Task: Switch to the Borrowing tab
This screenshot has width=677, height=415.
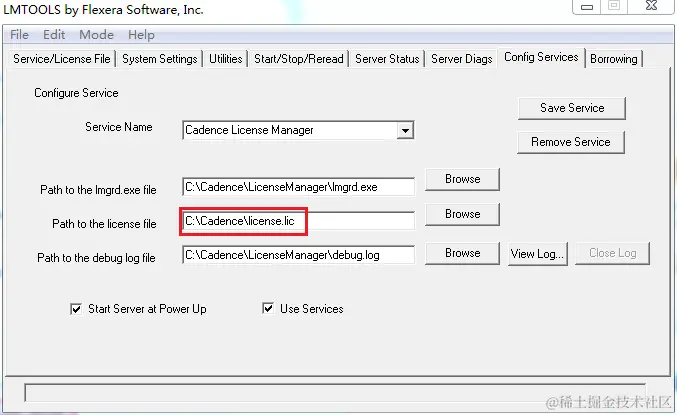Action: pyautogui.click(x=614, y=59)
